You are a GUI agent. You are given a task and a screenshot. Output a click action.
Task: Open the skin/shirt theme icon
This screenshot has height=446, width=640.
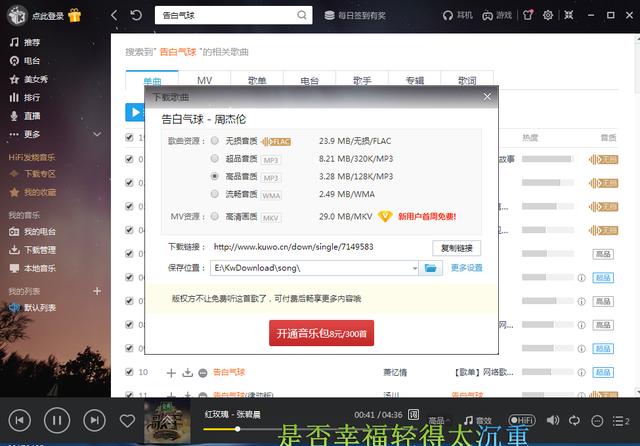528,15
